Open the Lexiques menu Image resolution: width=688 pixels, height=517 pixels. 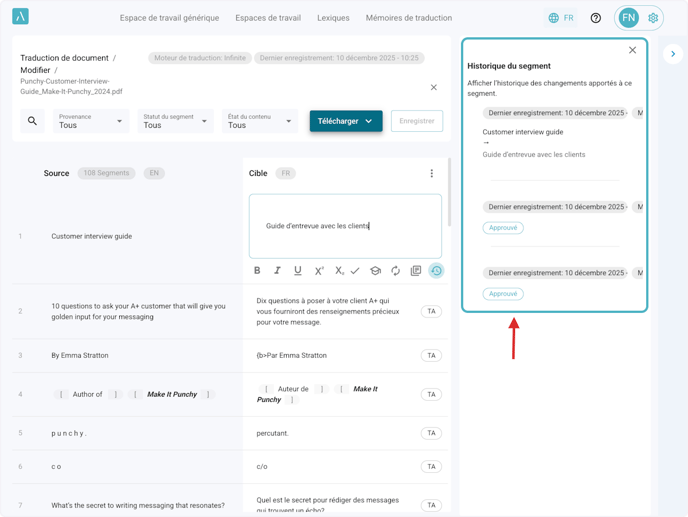(333, 18)
